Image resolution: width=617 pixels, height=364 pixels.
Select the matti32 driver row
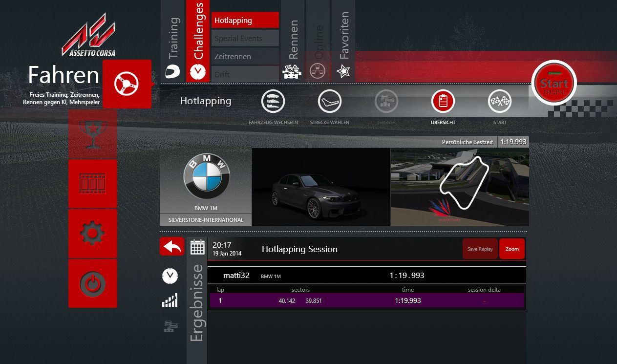pyautogui.click(x=367, y=276)
